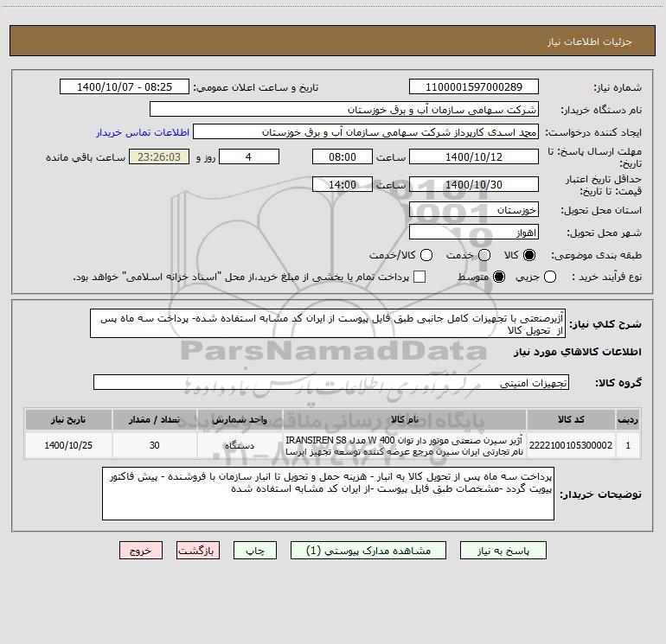
Task: Click the need number field 1100001597000289
Action: [x=474, y=86]
